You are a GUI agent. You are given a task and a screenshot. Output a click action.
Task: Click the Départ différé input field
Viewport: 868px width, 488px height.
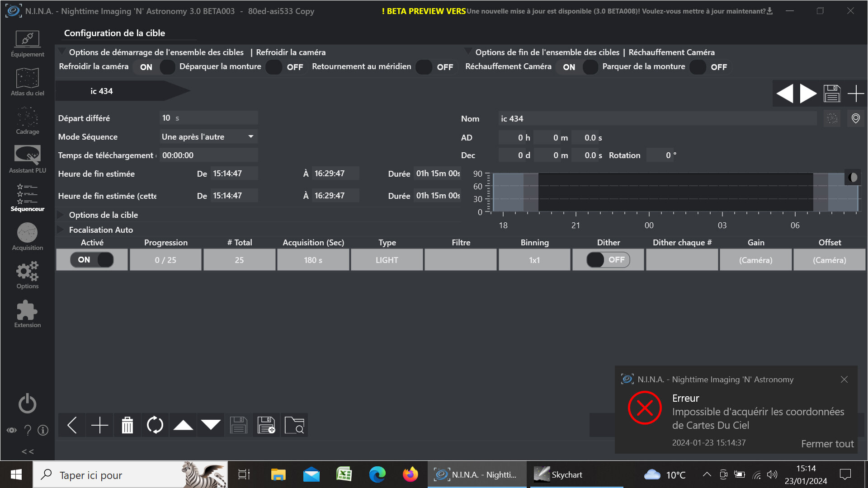pos(208,118)
